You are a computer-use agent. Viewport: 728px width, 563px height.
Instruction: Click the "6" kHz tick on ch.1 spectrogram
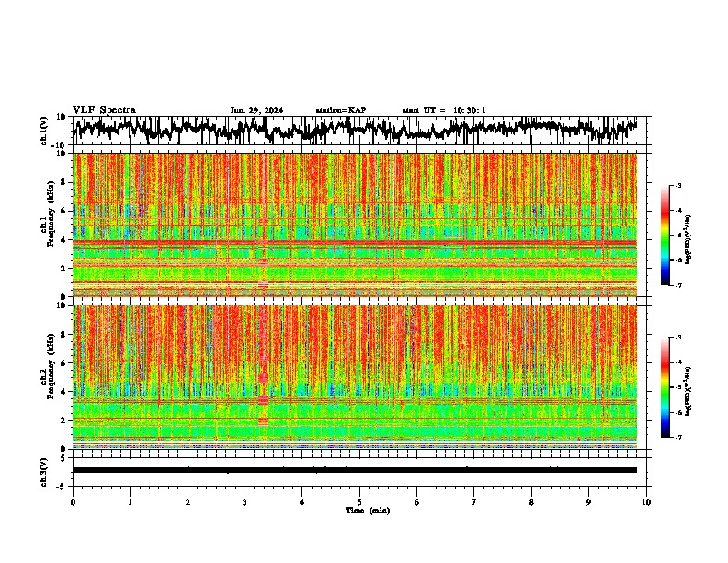pos(64,211)
